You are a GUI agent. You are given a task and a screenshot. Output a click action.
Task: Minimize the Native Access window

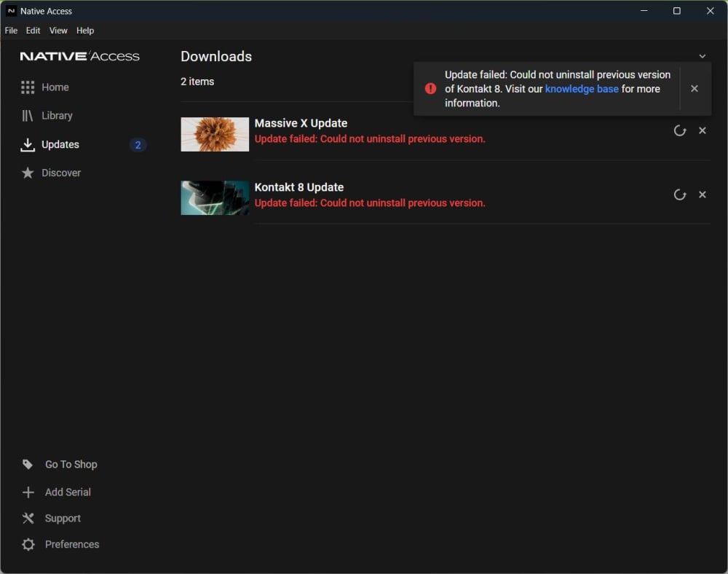click(x=644, y=11)
